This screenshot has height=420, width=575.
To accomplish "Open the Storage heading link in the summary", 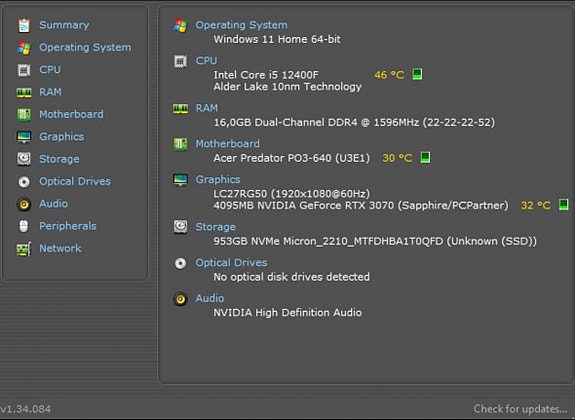I will [x=216, y=227].
